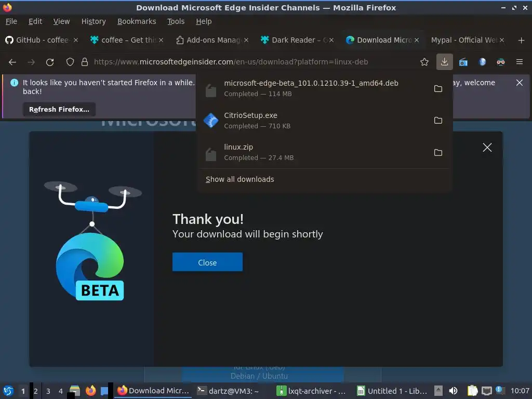Close the GitHub - coffee tab
This screenshot has height=399, width=532.
click(76, 40)
